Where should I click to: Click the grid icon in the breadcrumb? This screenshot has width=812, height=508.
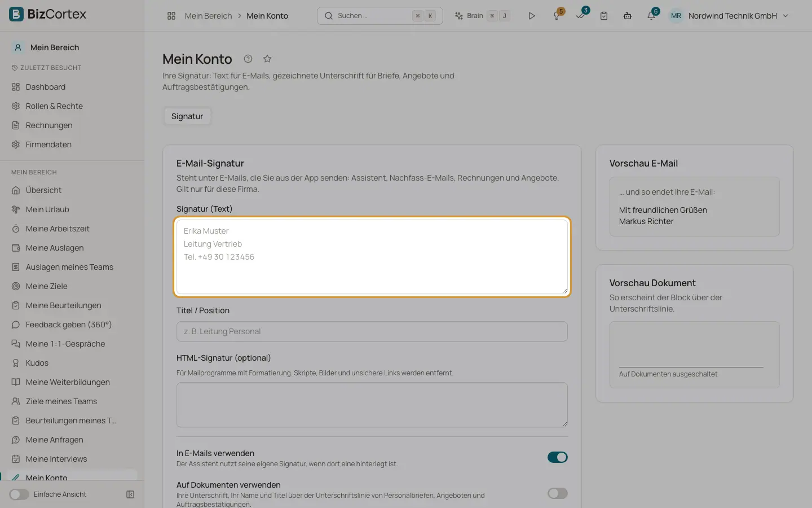(x=171, y=16)
